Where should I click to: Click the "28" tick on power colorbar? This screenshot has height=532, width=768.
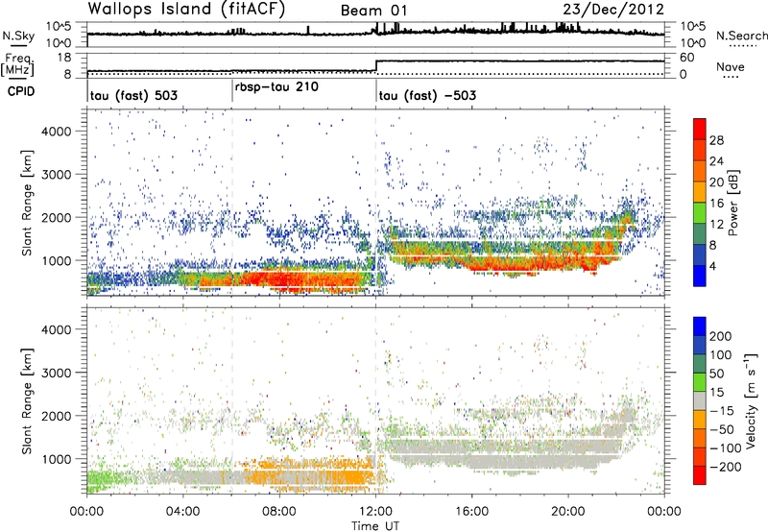(x=716, y=140)
